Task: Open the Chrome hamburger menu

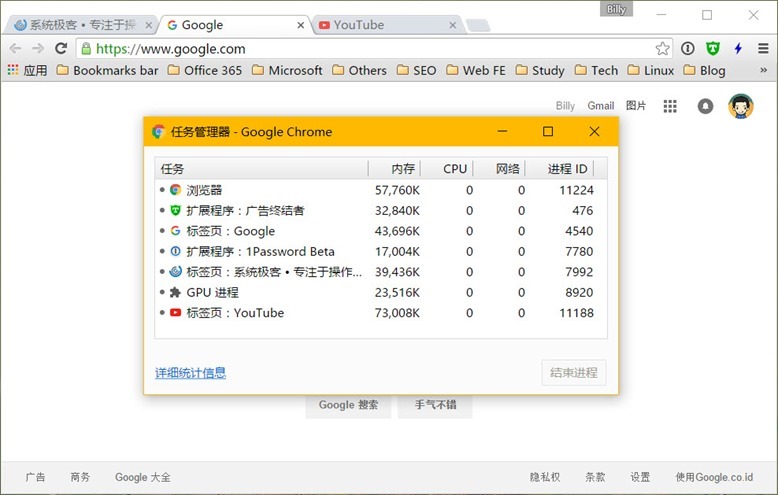Action: click(762, 48)
